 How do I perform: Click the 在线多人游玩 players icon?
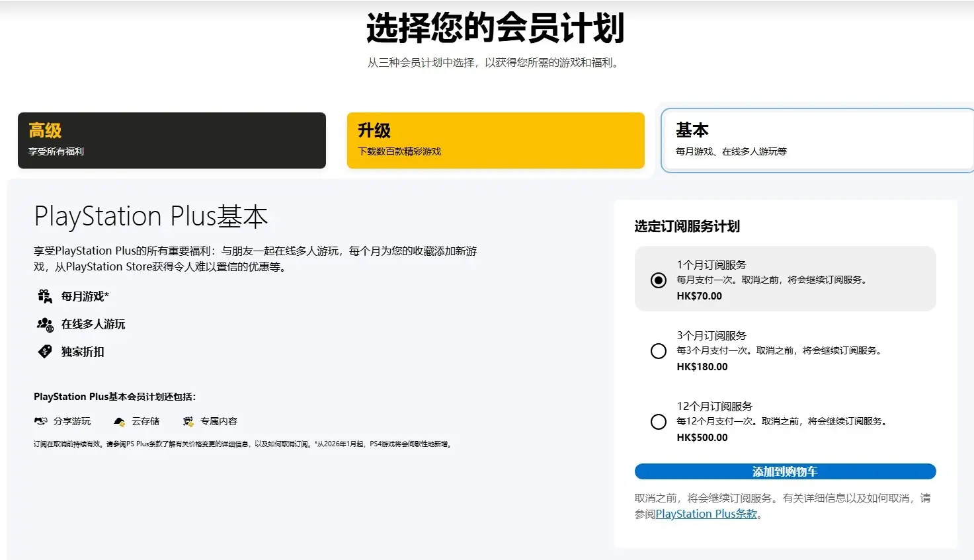[x=44, y=324]
